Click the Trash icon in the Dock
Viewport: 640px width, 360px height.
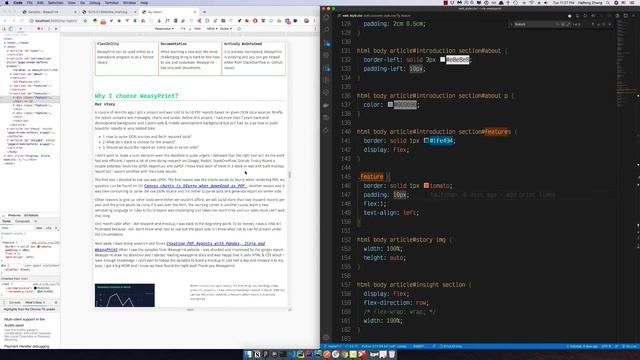[x=392, y=354]
